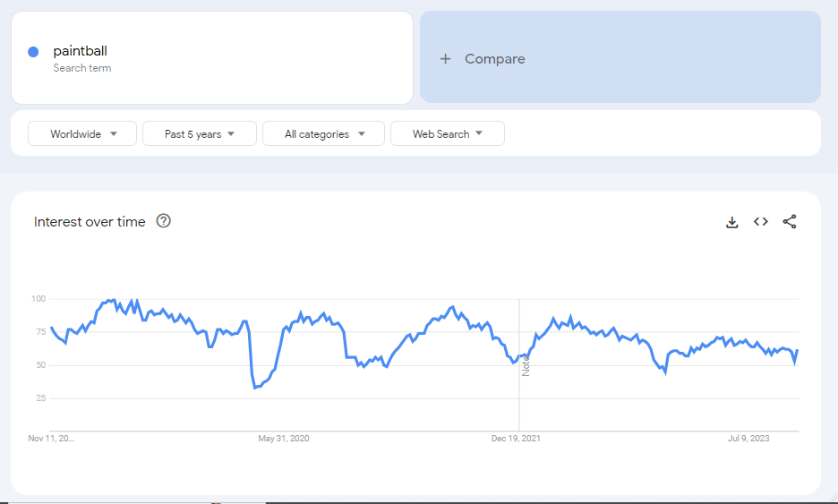Edit the paintball search term

81,51
